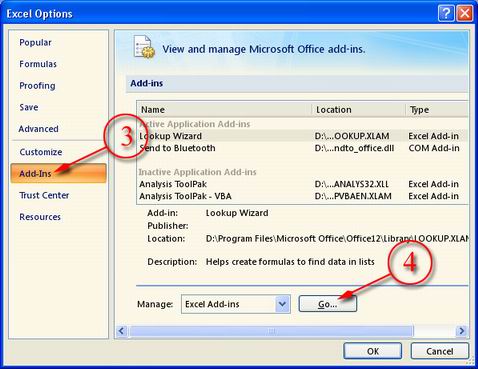Confirm with the OK button
The height and width of the screenshot is (369, 478).
tap(373, 351)
